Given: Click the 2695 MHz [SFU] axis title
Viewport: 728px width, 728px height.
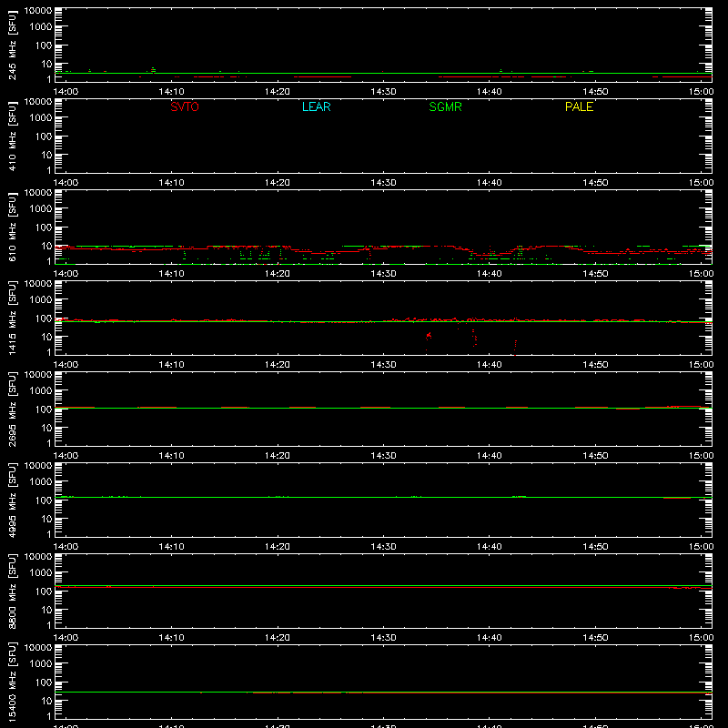Looking at the screenshot, I should click(12, 409).
